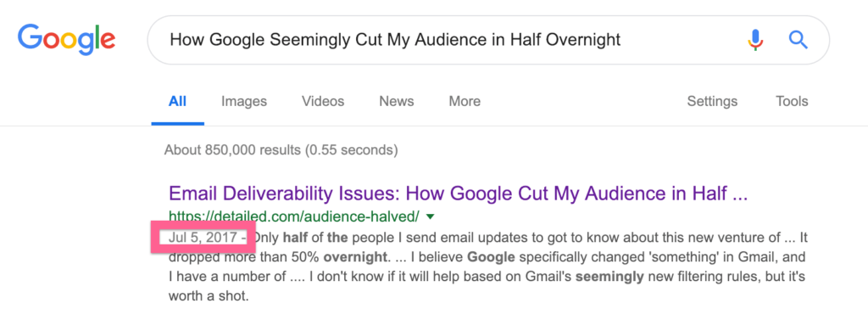
Task: Click the green detailed.com/audience-halved URL
Action: [294, 216]
